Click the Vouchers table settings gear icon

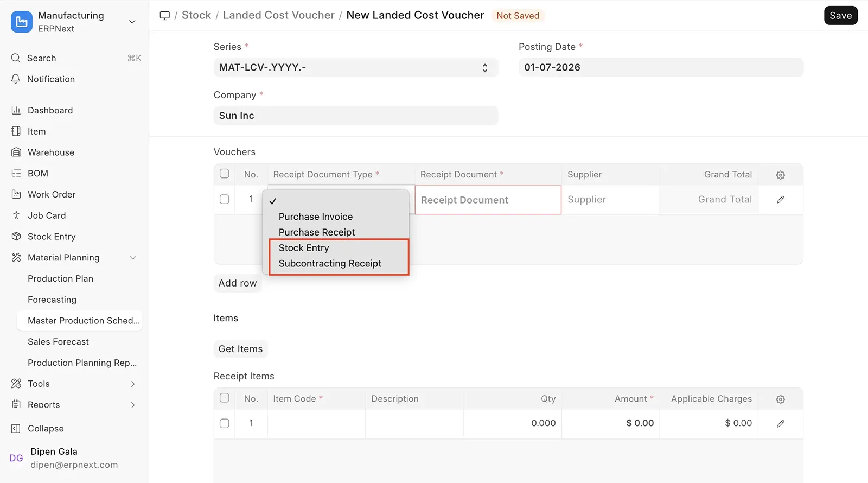point(780,175)
